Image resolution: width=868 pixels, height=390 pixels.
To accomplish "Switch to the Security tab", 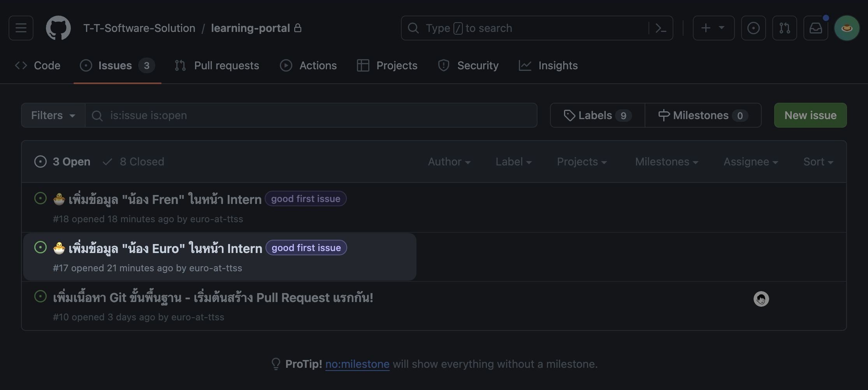I will tap(468, 65).
